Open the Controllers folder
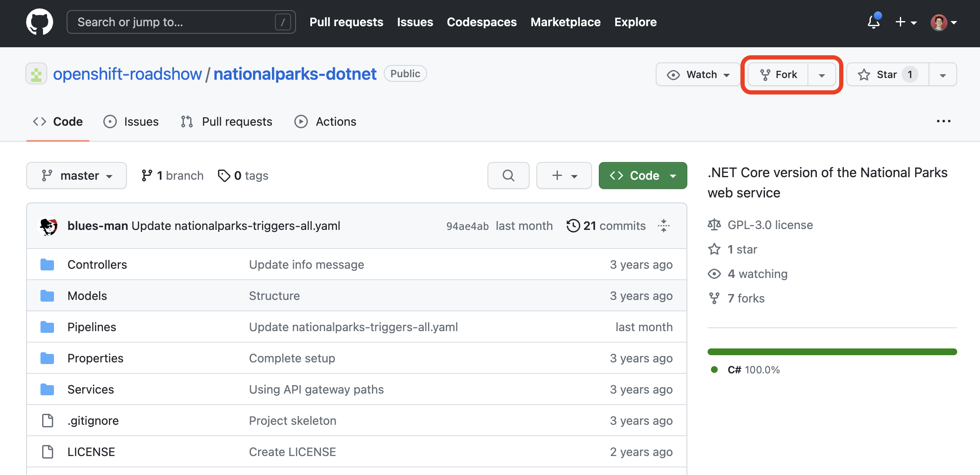Screen dimensions: 980x475 (x=97, y=264)
